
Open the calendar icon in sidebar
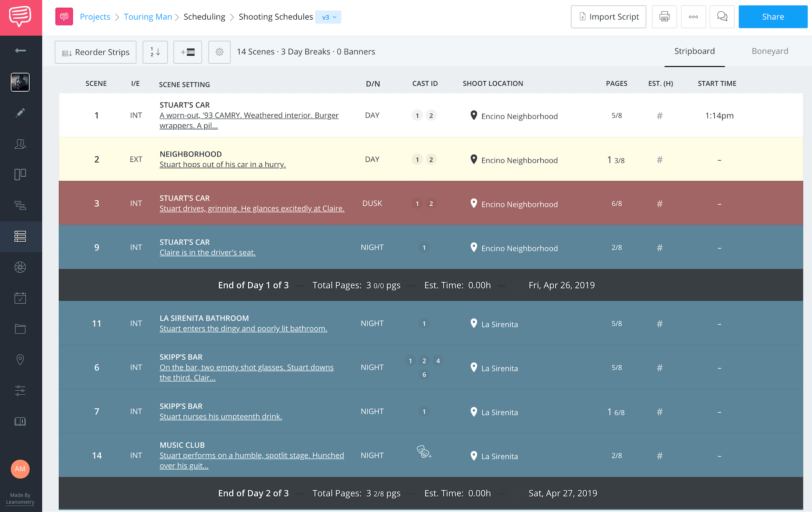(20, 298)
